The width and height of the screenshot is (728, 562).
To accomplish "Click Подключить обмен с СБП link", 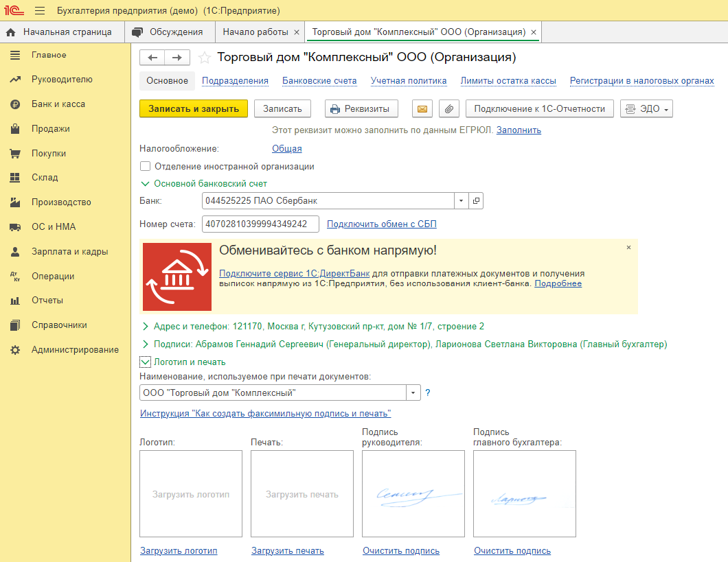I will tap(382, 224).
